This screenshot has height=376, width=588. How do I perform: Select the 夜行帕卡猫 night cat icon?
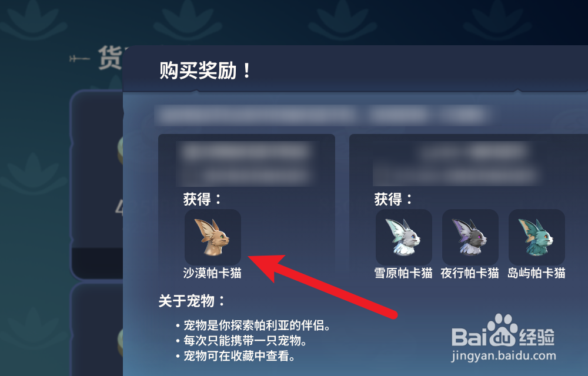click(470, 237)
